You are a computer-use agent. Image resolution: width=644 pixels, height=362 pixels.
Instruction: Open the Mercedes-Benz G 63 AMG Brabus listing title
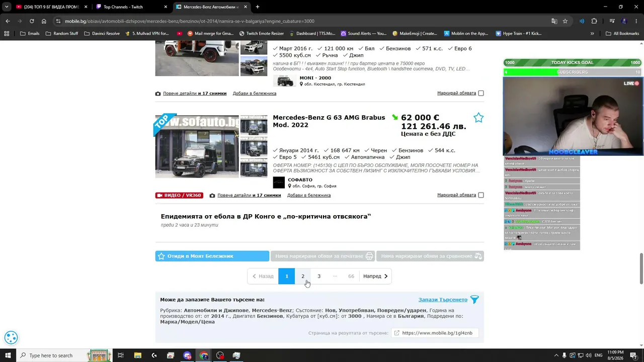click(x=329, y=121)
